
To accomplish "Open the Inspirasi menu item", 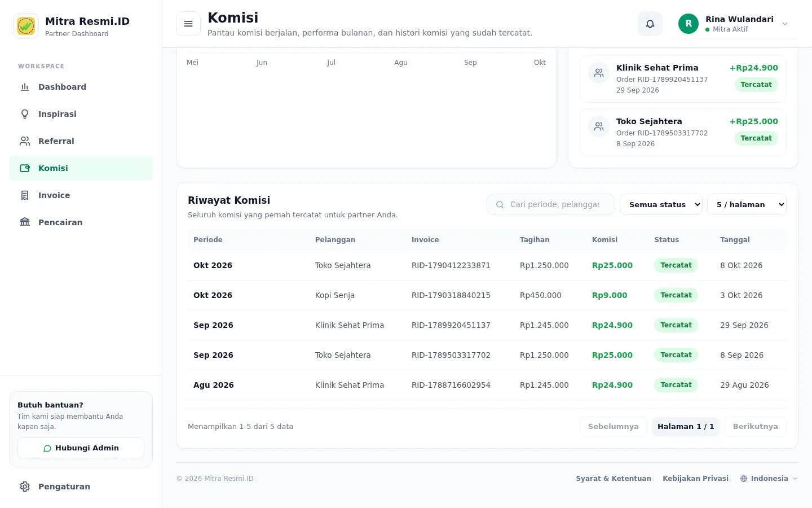I will 81,114.
